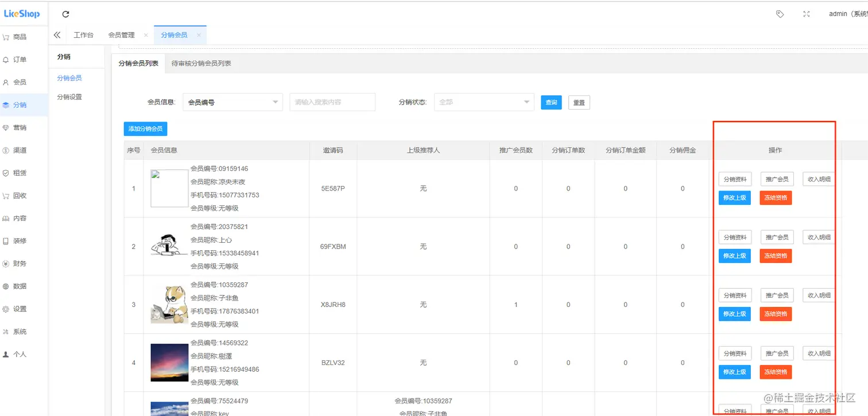This screenshot has height=416, width=868.
Task: Click admin user name in top bar
Action: click(x=848, y=14)
